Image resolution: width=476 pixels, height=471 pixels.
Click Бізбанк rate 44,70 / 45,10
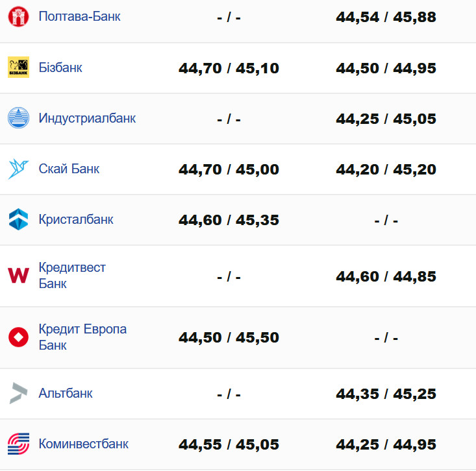coord(229,68)
